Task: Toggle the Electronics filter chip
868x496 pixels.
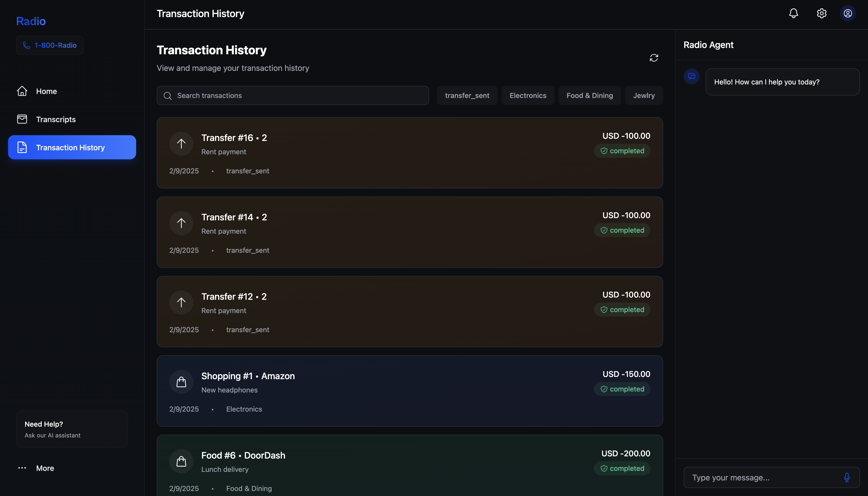Action: pyautogui.click(x=527, y=95)
